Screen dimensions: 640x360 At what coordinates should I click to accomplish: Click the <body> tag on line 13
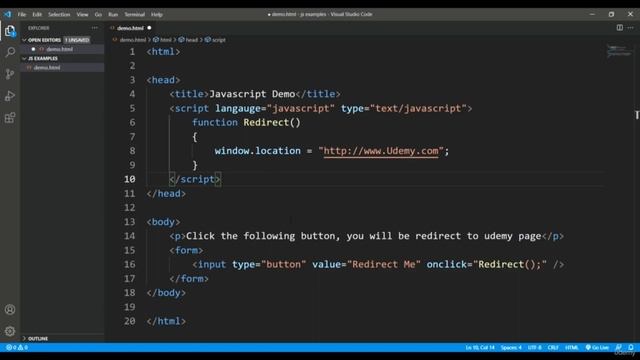click(x=163, y=222)
